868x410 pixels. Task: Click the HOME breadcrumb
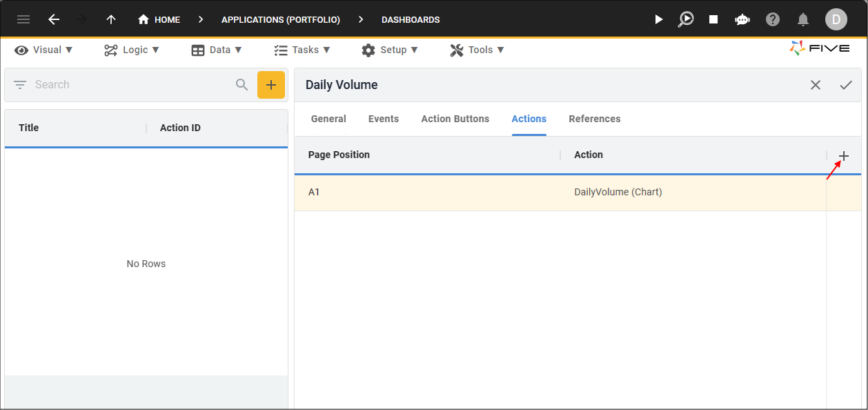point(159,19)
